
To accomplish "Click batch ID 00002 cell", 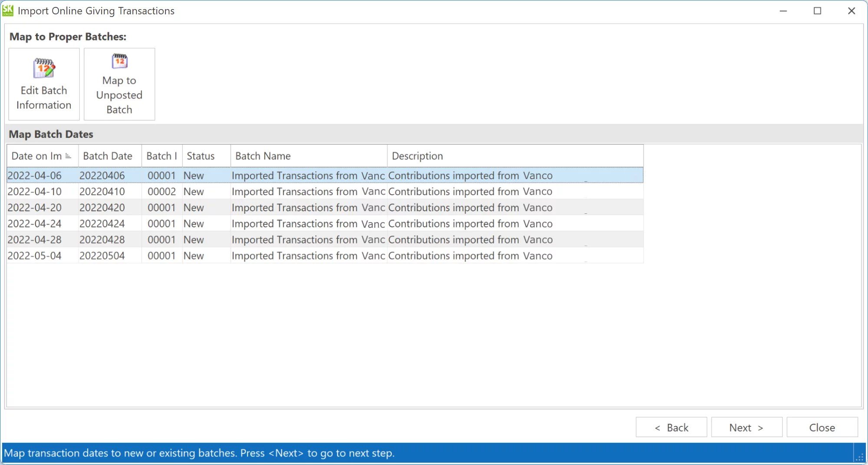I will tap(162, 192).
